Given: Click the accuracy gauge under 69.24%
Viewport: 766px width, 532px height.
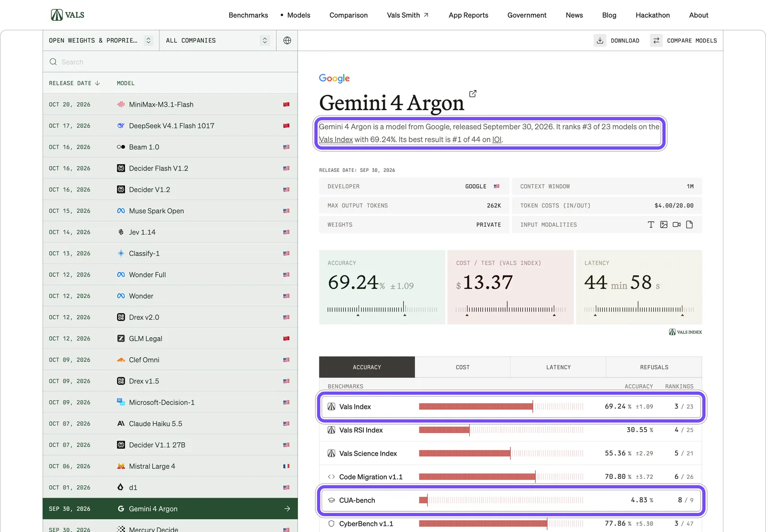Looking at the screenshot, I should click(x=382, y=309).
